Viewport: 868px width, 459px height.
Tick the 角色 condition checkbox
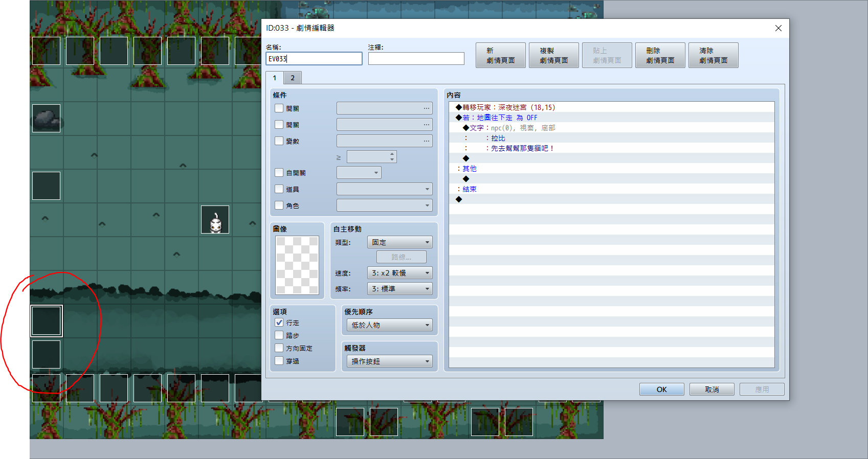coord(279,205)
